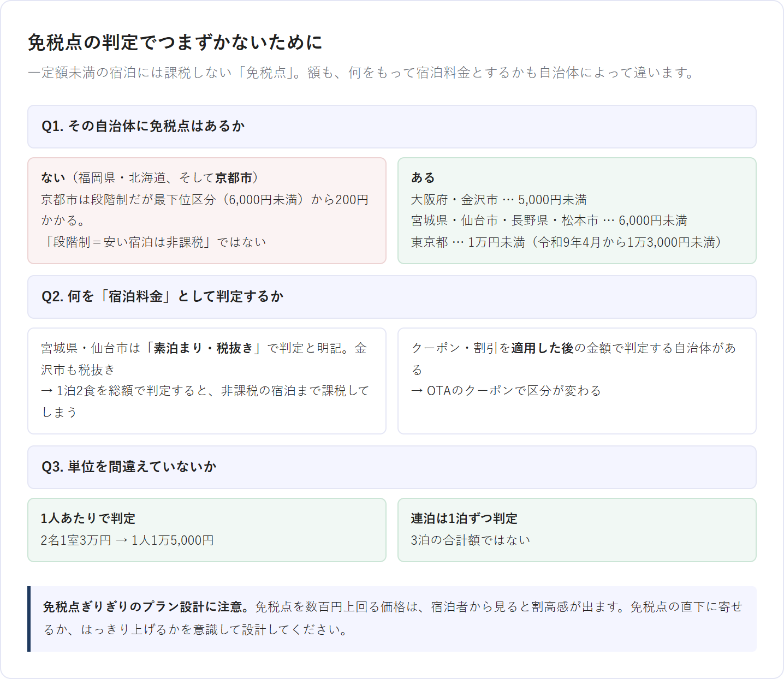Click the subtitle starting 一定額未満の宿泊には課税しない
Viewport: 784px width, 679px height.
click(361, 73)
